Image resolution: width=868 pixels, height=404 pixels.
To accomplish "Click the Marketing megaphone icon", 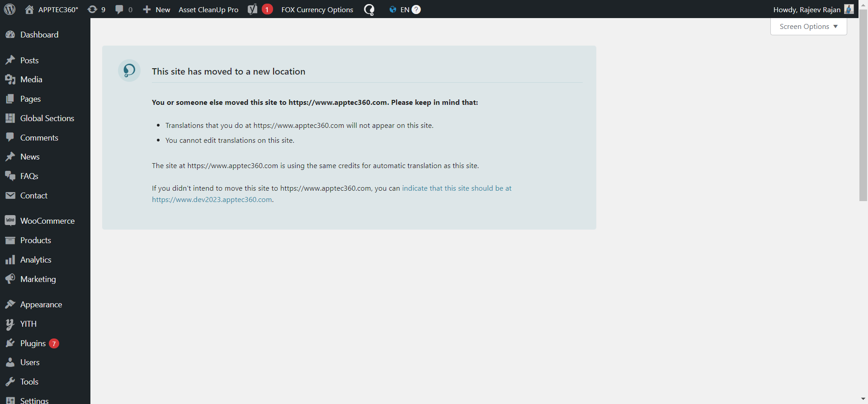I will (x=10, y=279).
